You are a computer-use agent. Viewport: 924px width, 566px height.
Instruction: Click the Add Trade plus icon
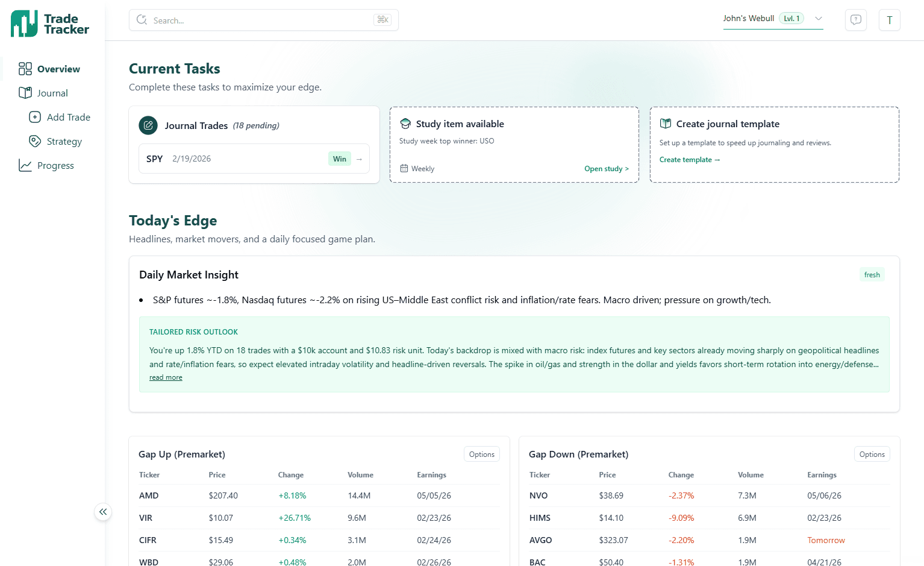[x=36, y=117]
